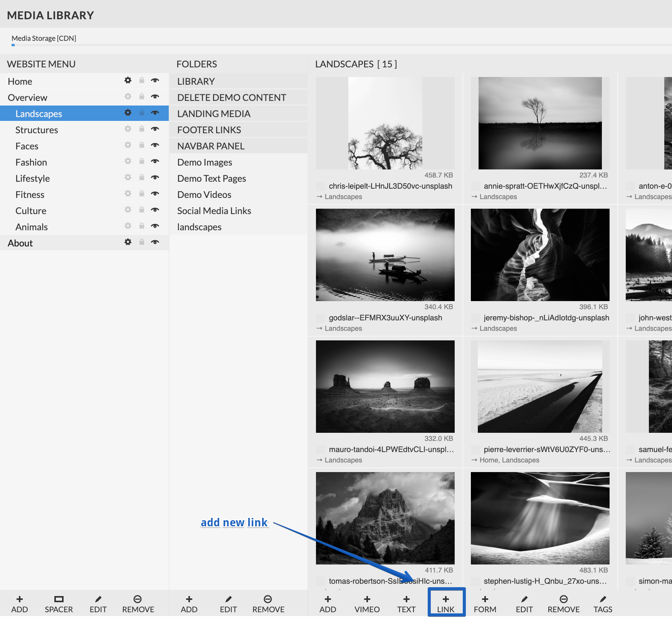This screenshot has width=672, height=618.
Task: Select the stephen-lustig dunes thumbnail
Action: [x=540, y=518]
